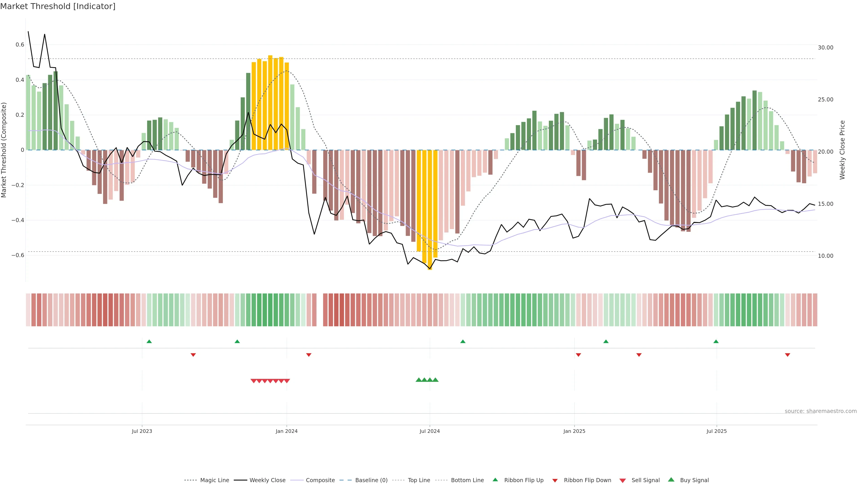Click the latest red Ribbon Flip Down marker
Screen dimensions: 868x488
click(788, 355)
